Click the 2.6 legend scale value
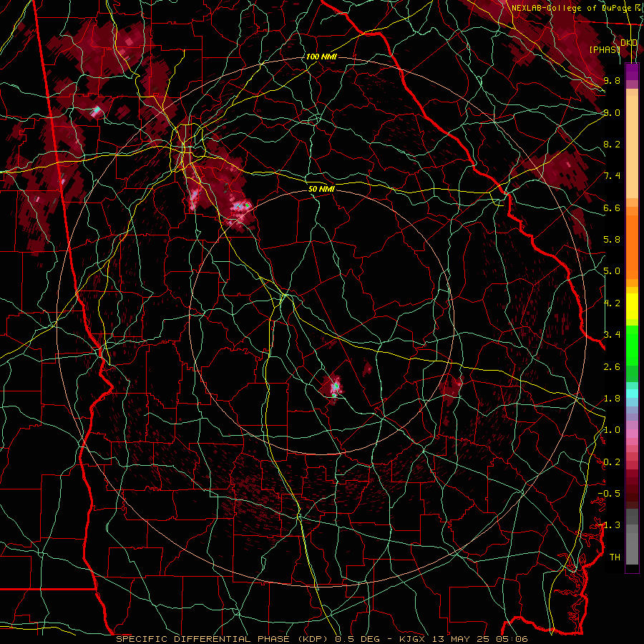The image size is (644, 644). point(612,366)
